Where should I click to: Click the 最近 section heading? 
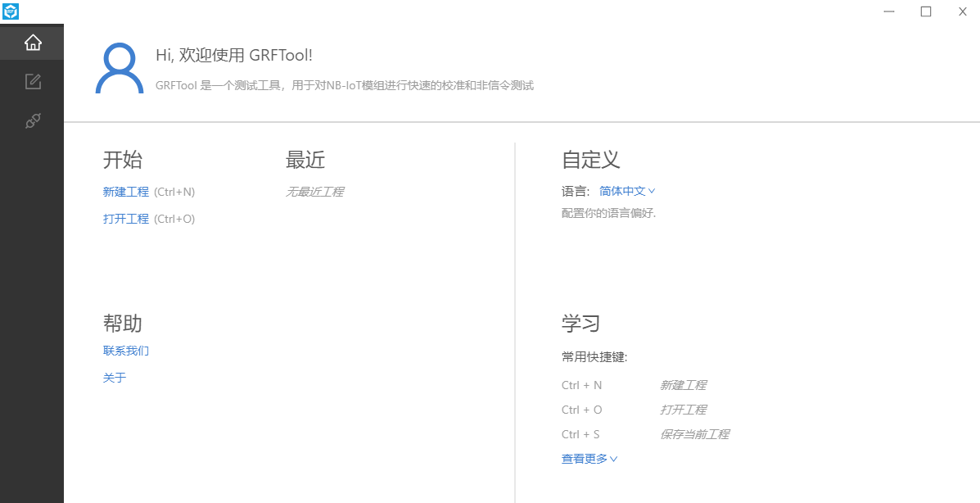(305, 160)
